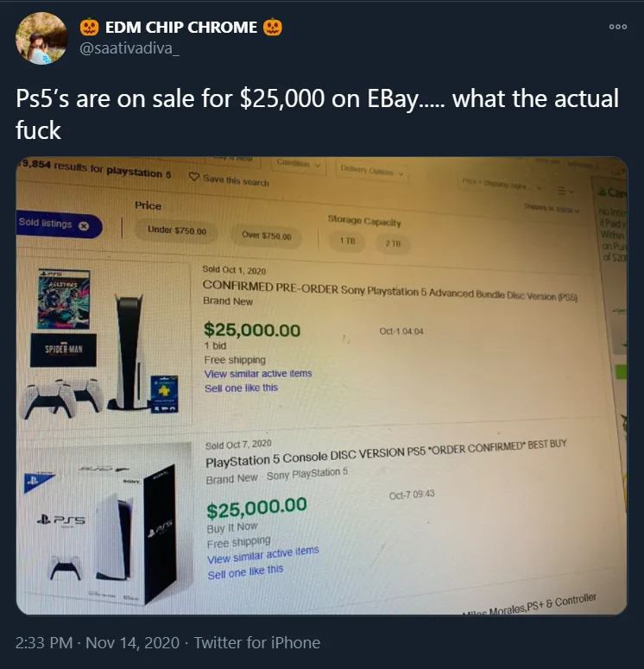644x669 pixels.
Task: Expand the Condition dropdown
Action: tap(299, 164)
